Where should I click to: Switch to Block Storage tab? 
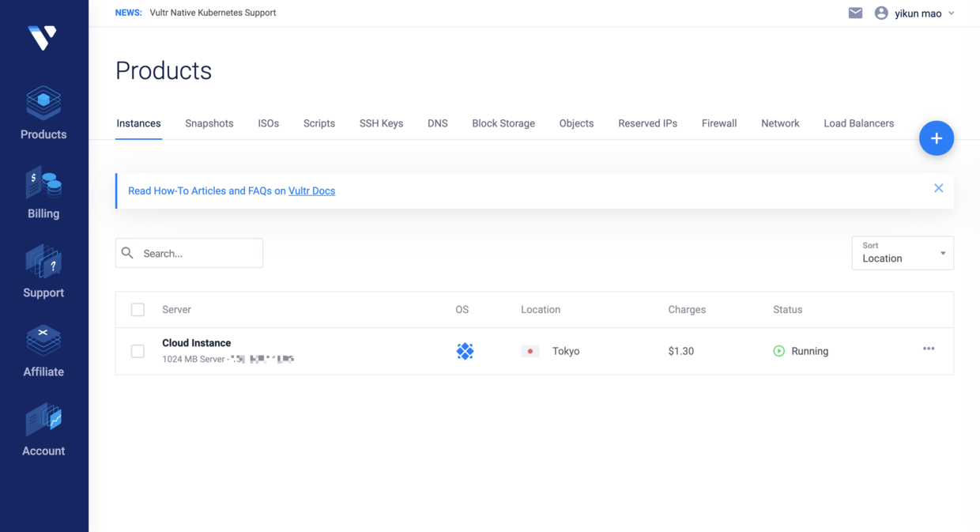point(503,123)
